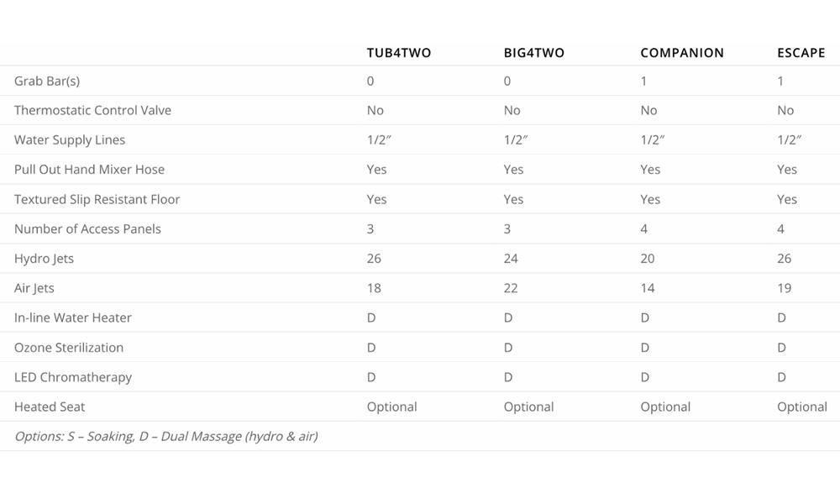Click the Options legend footnote text
This screenshot has width=840, height=504.
(x=166, y=437)
